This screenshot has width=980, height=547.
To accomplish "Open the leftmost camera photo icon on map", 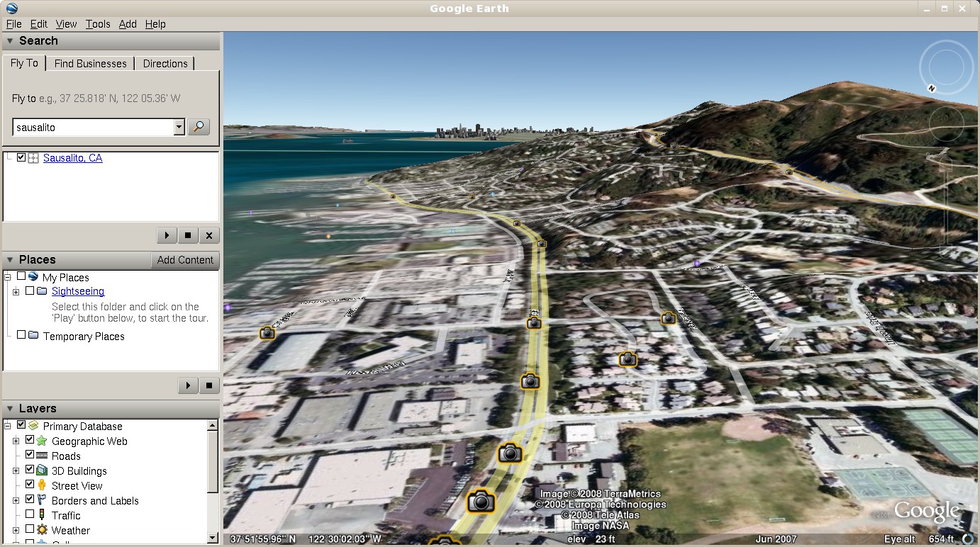I will 267,332.
